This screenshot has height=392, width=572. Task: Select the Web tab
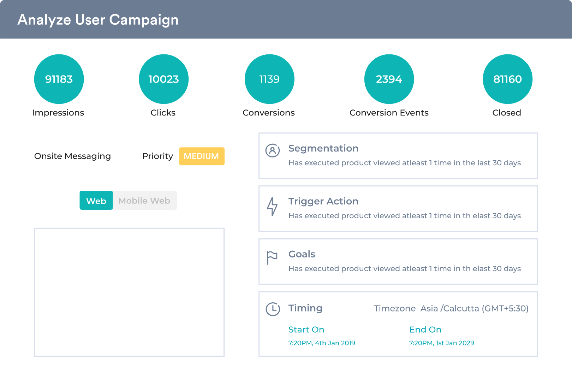coord(96,200)
